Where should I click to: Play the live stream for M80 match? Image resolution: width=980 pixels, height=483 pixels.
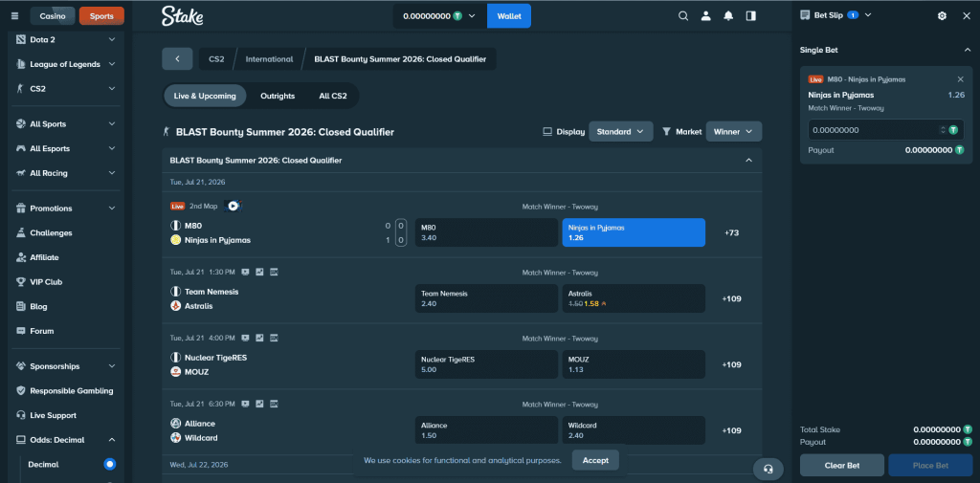click(x=234, y=206)
